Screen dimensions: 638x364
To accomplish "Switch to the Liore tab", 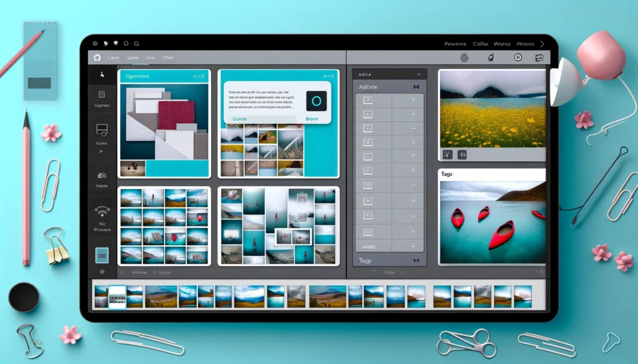I will coord(113,58).
